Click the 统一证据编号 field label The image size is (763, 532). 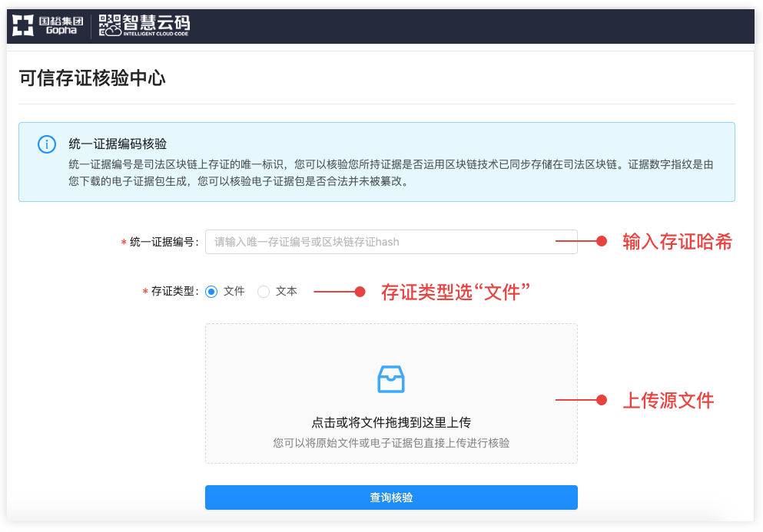(x=164, y=242)
